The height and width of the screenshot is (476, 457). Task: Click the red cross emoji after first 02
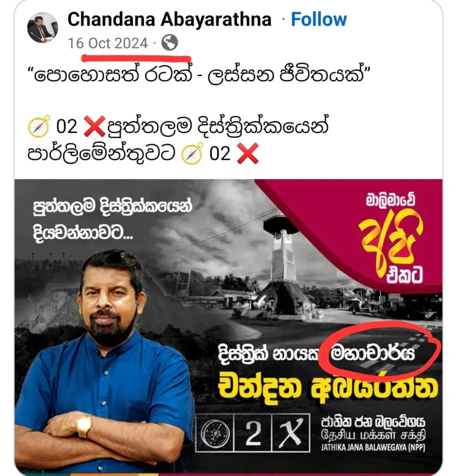coord(94,126)
